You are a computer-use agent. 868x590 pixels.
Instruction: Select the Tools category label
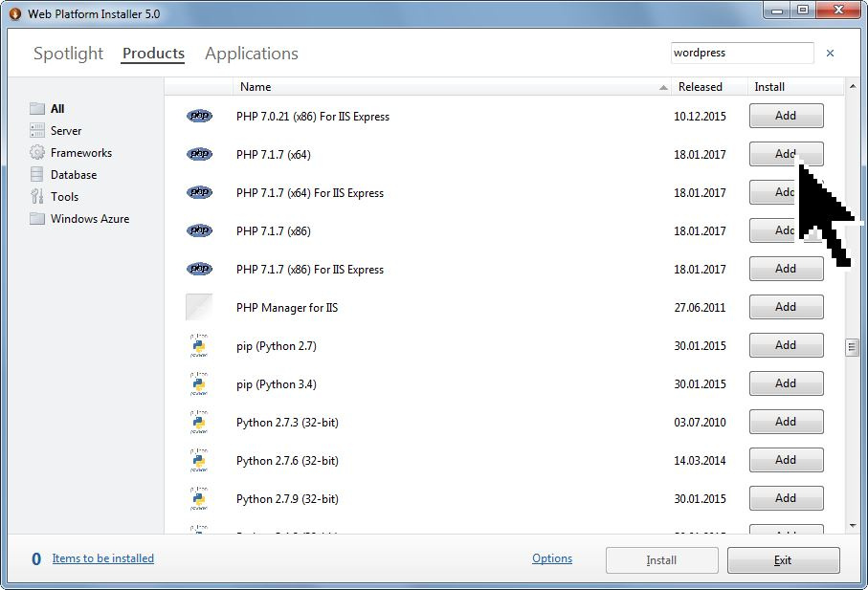65,197
